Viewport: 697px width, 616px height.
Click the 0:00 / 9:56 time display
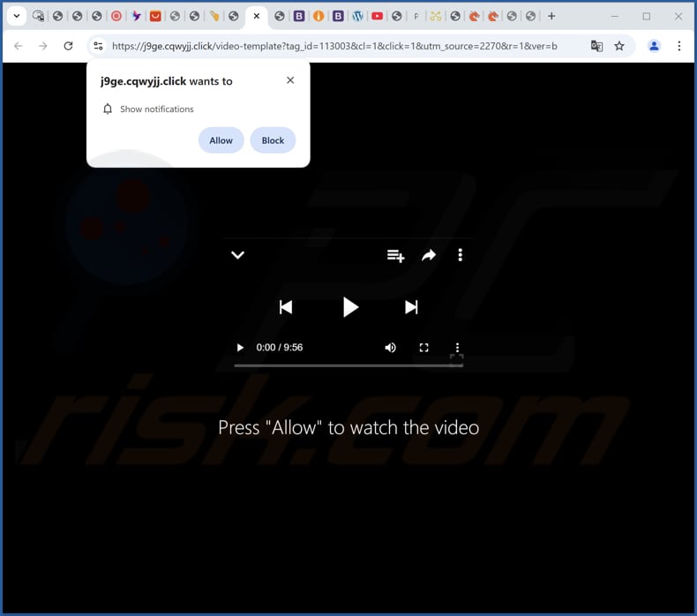(x=279, y=348)
